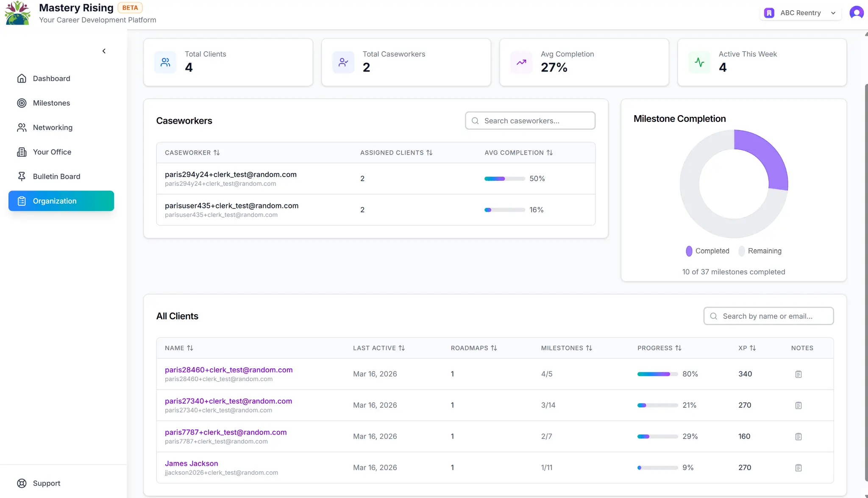
Task: Toggle Remaining legend in Milestone chart
Action: pos(760,251)
